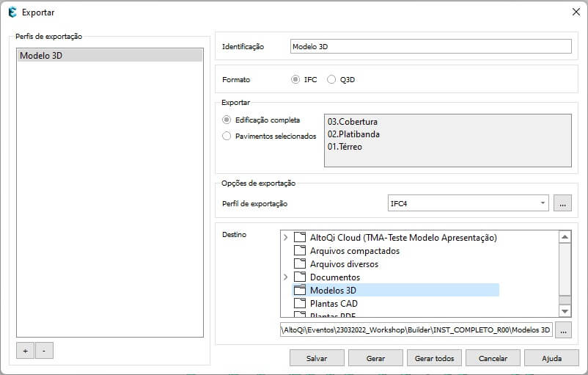This screenshot has height=375, width=588.
Task: Choose Edificação completa option
Action: tap(227, 120)
